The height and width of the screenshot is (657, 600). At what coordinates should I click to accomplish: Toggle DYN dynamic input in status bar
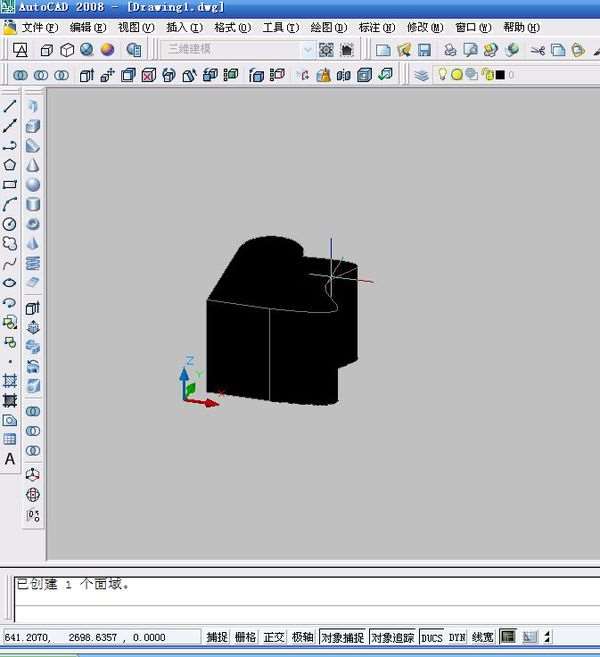(457, 637)
